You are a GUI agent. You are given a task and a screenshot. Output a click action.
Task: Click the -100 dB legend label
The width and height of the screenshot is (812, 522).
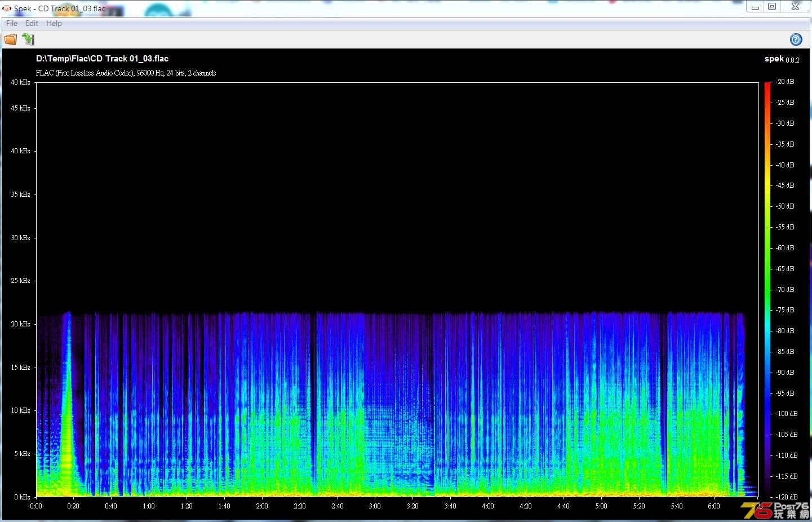(x=787, y=414)
